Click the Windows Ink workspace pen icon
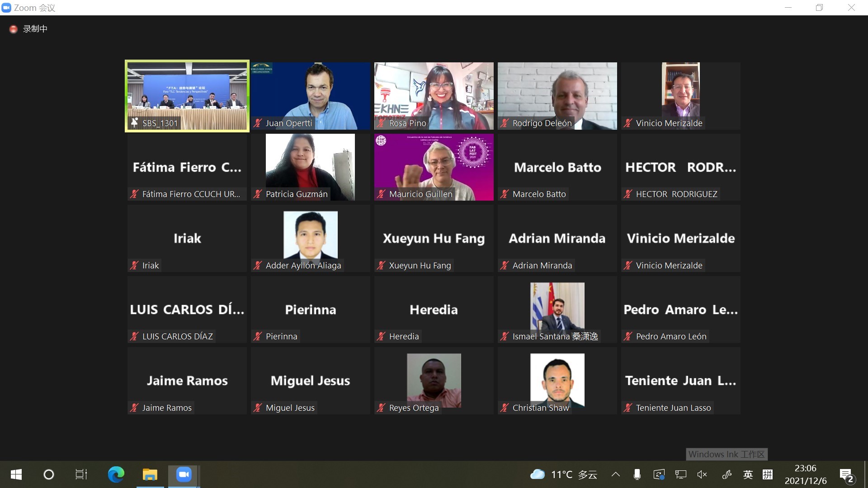This screenshot has width=868, height=488. click(726, 474)
